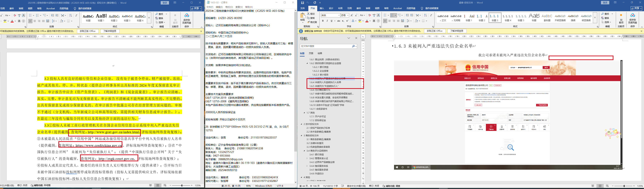Collapse the ribbon in right Word window
The image size is (644, 189).
coord(642,27)
